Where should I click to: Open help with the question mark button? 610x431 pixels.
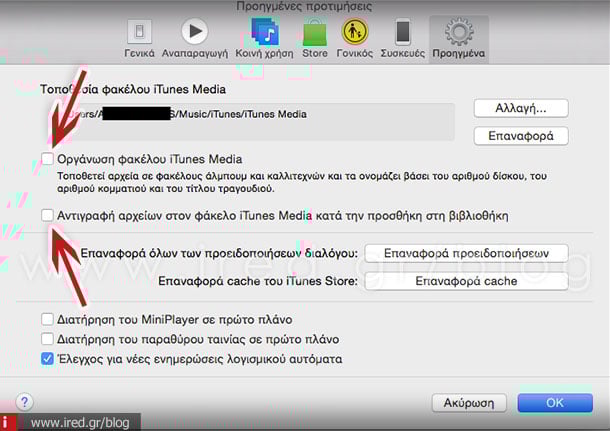tap(25, 402)
